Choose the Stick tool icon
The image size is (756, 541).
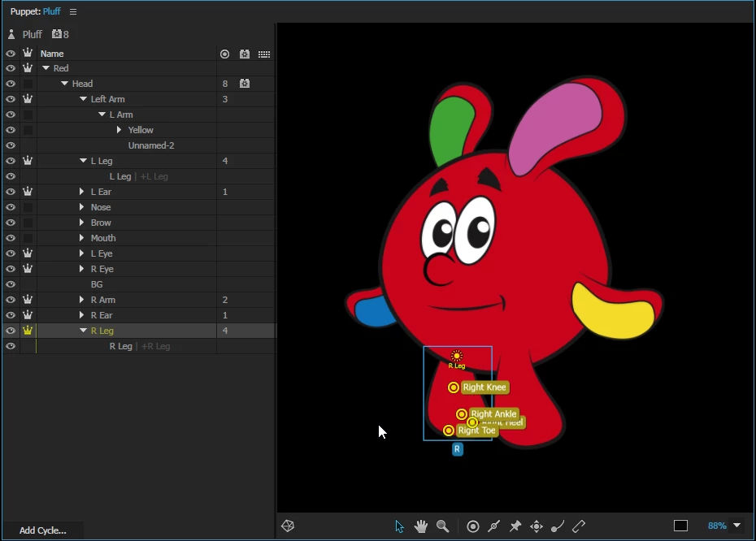click(x=493, y=526)
